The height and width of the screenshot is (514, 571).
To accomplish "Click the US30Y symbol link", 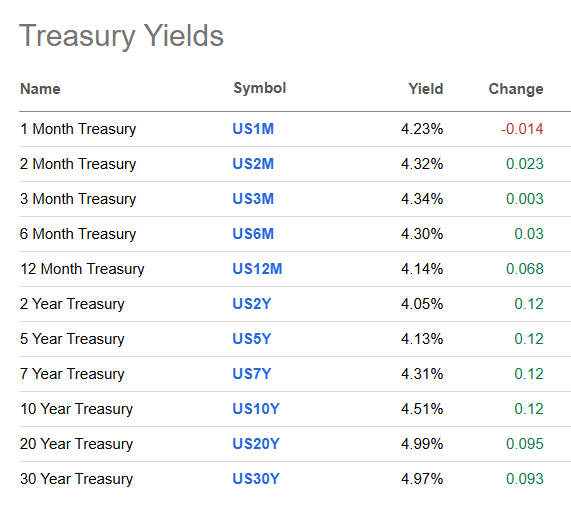I will (256, 479).
